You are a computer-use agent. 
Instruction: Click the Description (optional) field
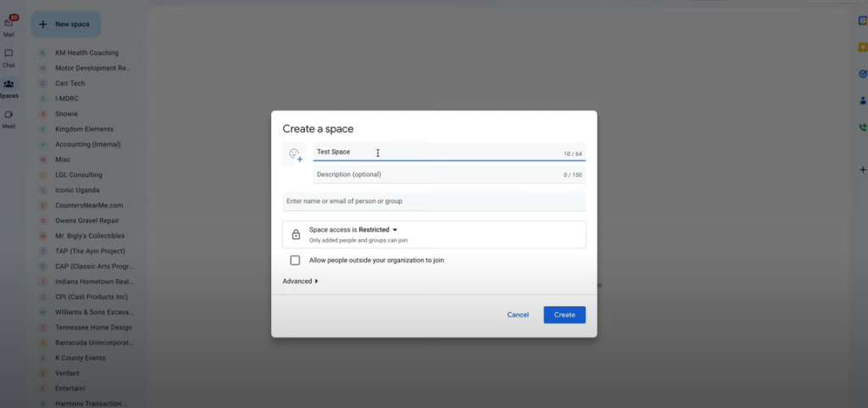(x=432, y=175)
